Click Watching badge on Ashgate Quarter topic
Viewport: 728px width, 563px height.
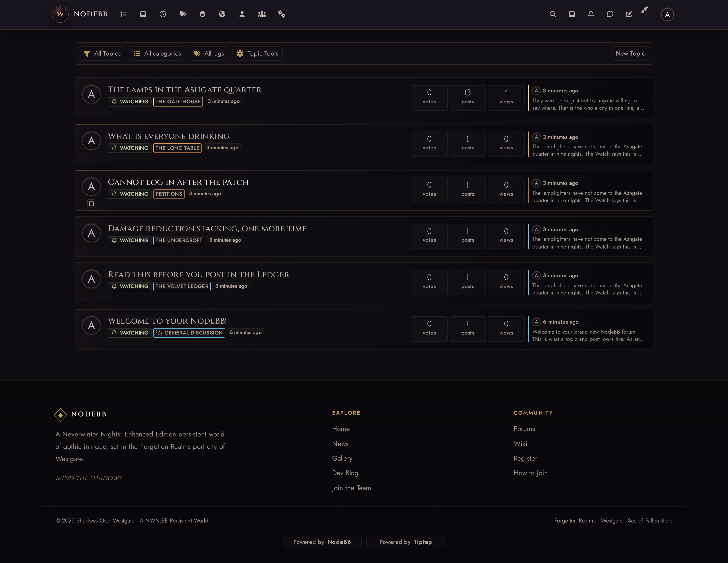coord(130,101)
